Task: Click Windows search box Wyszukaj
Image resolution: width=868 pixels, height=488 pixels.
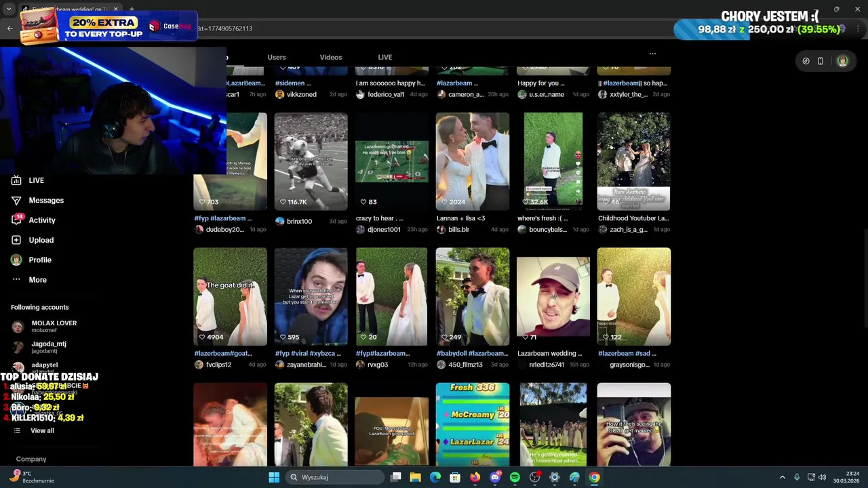Action: 335,477
